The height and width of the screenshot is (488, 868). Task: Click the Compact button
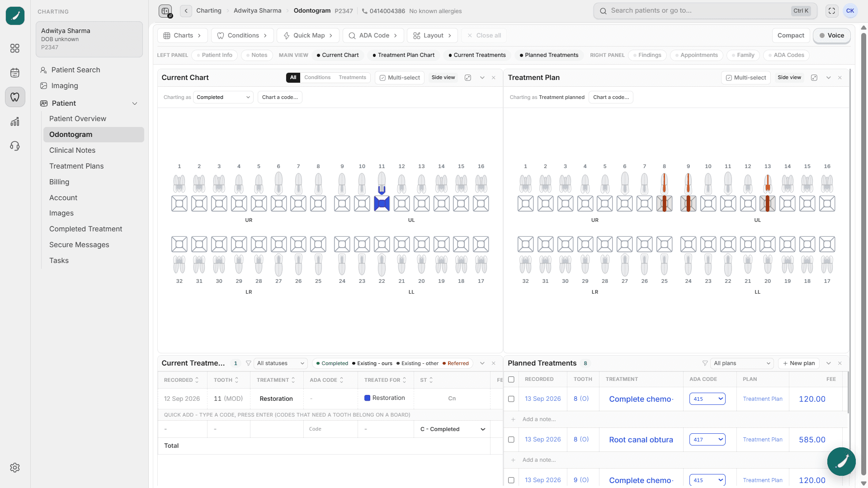(x=791, y=36)
